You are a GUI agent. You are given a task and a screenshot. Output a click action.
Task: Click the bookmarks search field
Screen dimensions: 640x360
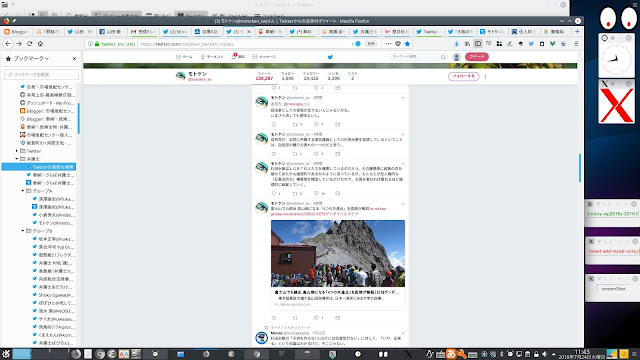[x=41, y=74]
